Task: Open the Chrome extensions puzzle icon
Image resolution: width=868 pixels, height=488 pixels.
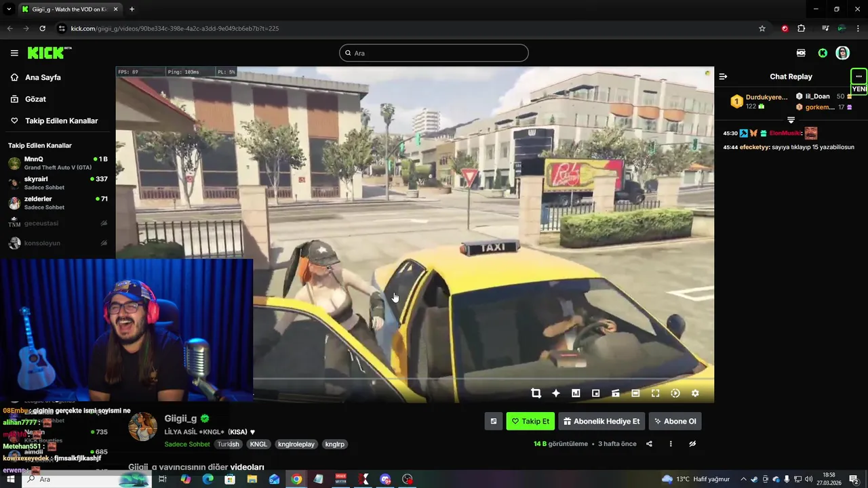Action: tap(802, 28)
